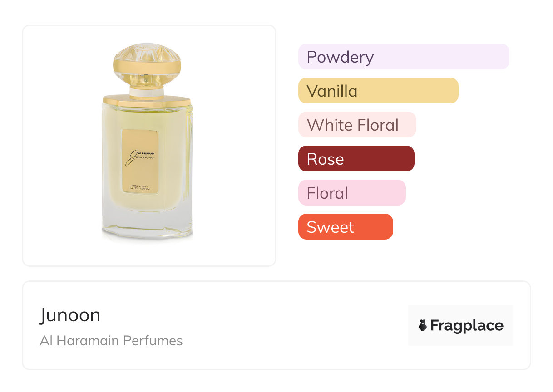This screenshot has height=392, width=553.
Task: Click the Fragplace brand name text
Action: (x=467, y=325)
